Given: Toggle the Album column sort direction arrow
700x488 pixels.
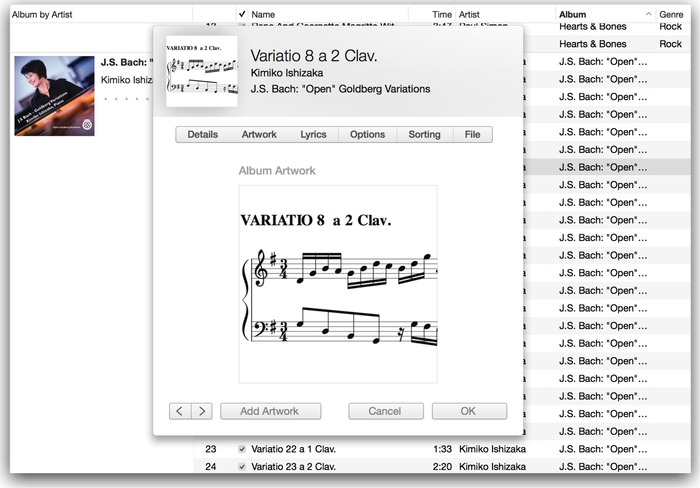Looking at the screenshot, I should [x=648, y=14].
